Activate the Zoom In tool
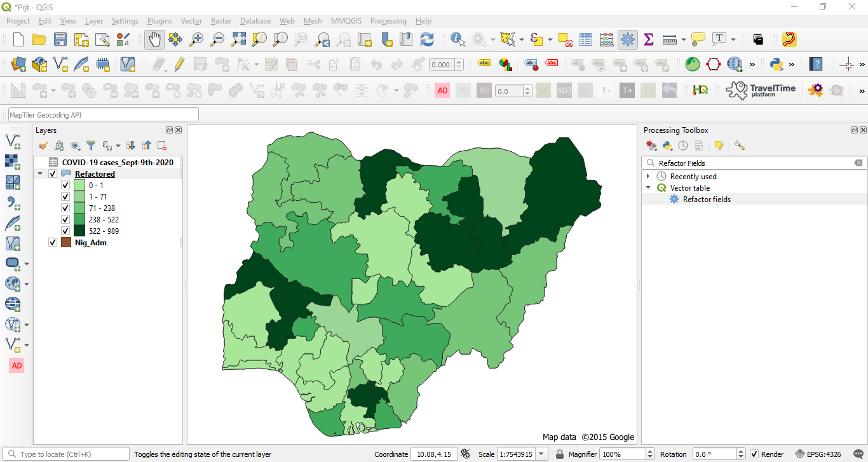This screenshot has width=868, height=462. tap(196, 39)
